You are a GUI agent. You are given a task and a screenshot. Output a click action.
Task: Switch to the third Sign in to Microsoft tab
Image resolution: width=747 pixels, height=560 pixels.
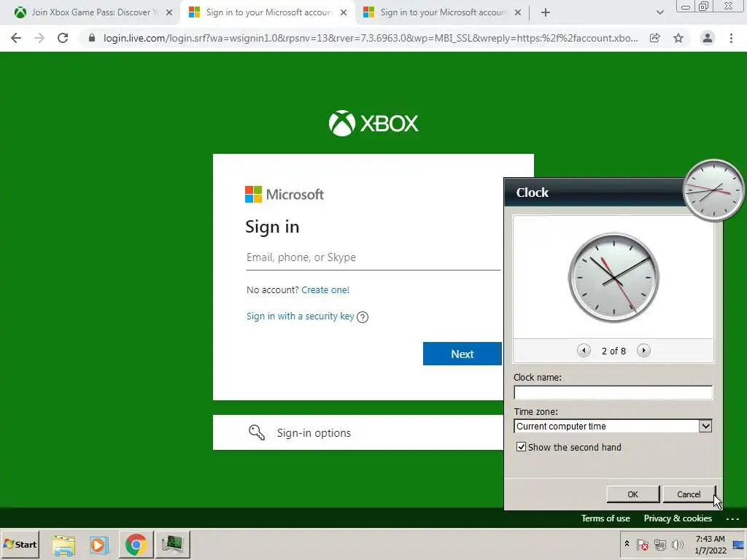(441, 12)
